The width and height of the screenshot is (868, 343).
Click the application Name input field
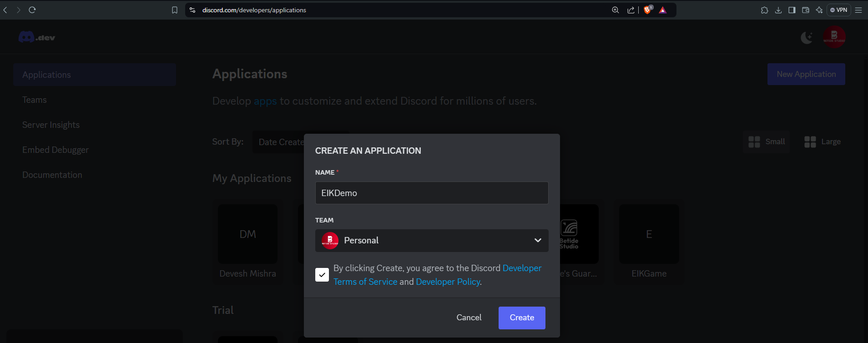pos(431,193)
